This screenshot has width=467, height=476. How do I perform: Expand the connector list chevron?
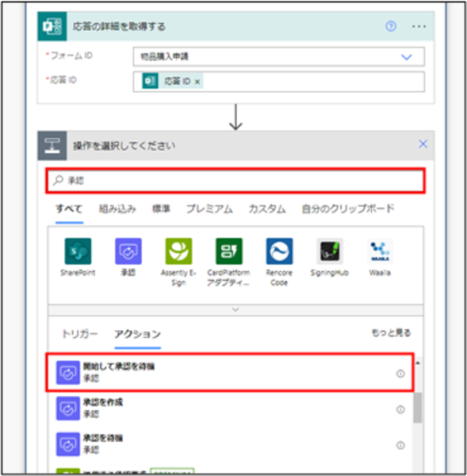coord(235,309)
